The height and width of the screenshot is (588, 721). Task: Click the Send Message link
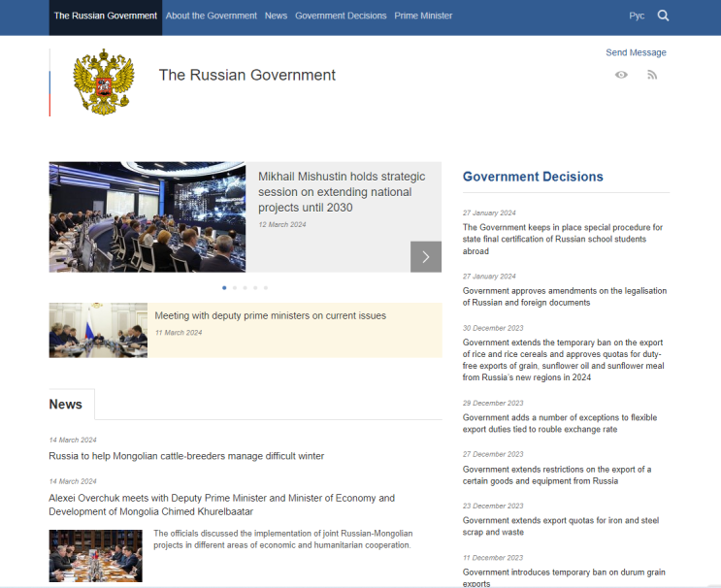tap(636, 52)
